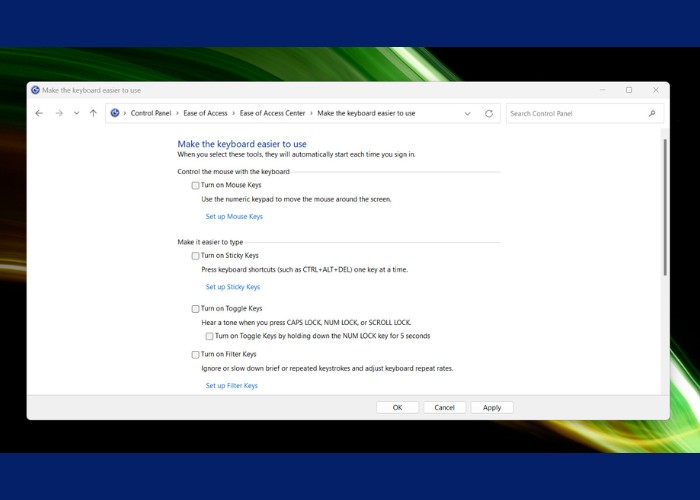Open the Set up Sticky Keys link
The width and height of the screenshot is (700, 500).
point(233,287)
